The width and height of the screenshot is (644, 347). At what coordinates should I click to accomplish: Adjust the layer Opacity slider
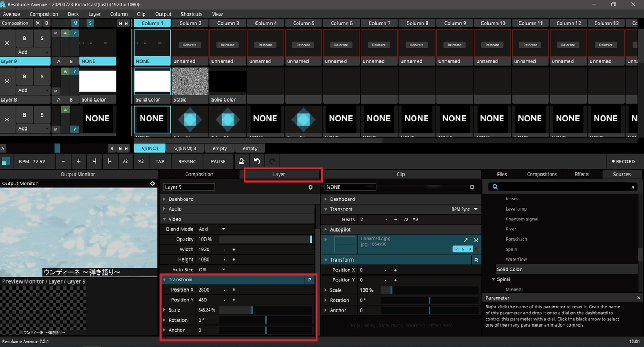point(266,239)
